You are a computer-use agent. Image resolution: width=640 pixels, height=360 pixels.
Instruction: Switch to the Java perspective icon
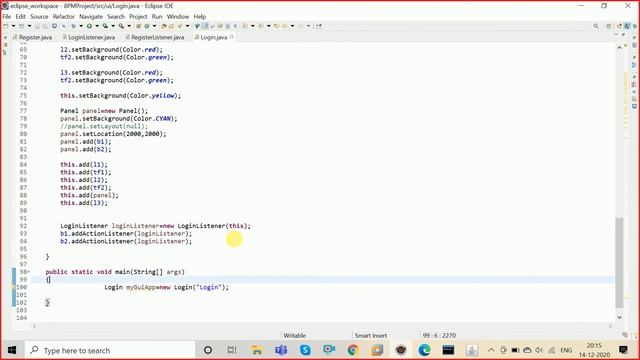coord(627,26)
